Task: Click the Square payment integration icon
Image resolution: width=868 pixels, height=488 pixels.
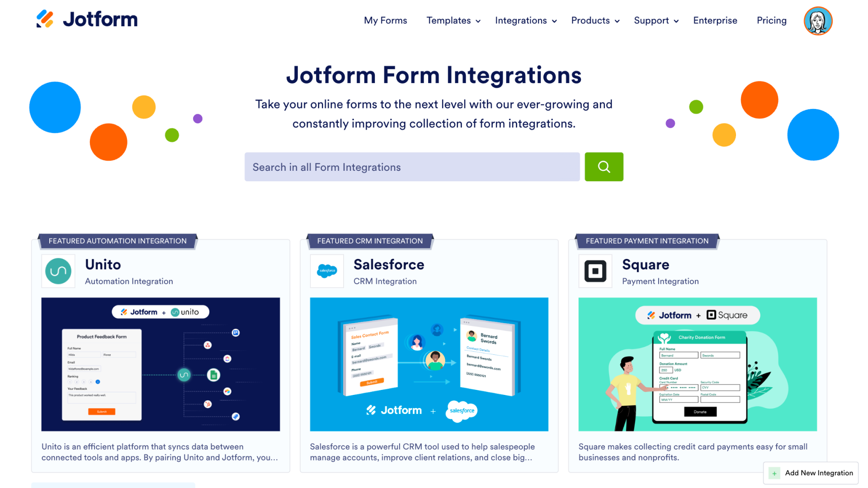Action: pos(595,271)
